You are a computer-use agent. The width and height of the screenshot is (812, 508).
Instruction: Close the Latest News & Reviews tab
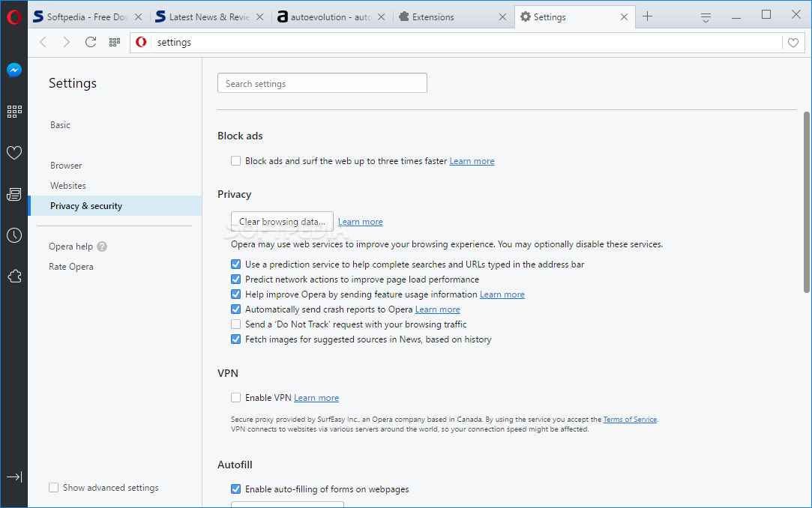(x=260, y=17)
